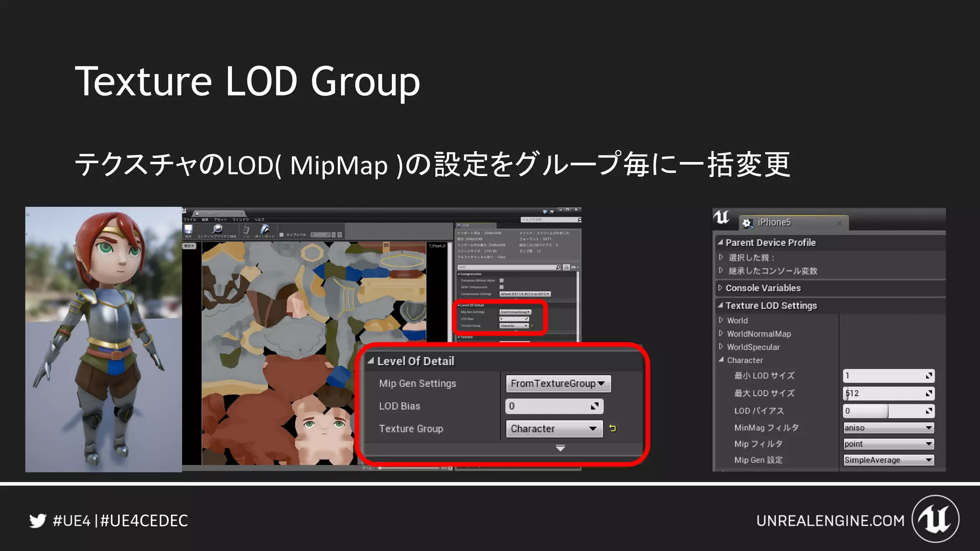Close the iPhone5 tab with its x
Image resolution: width=980 pixels, height=551 pixels.
(x=839, y=223)
